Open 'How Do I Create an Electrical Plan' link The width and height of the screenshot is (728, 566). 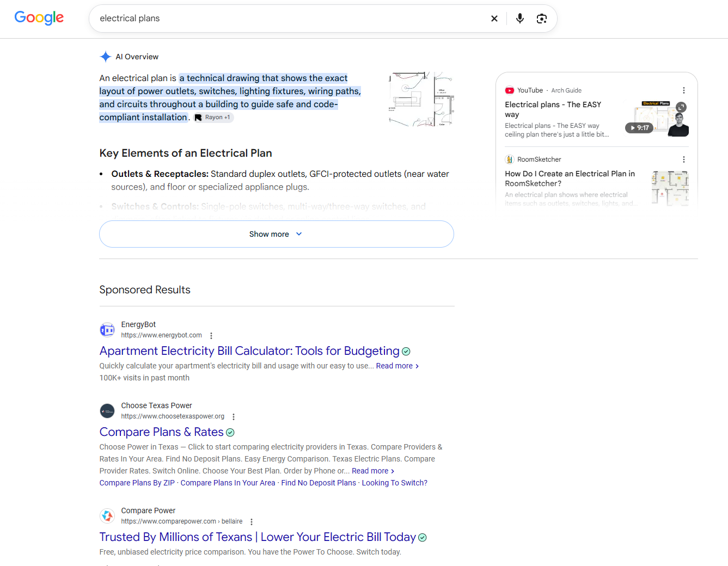tap(570, 179)
